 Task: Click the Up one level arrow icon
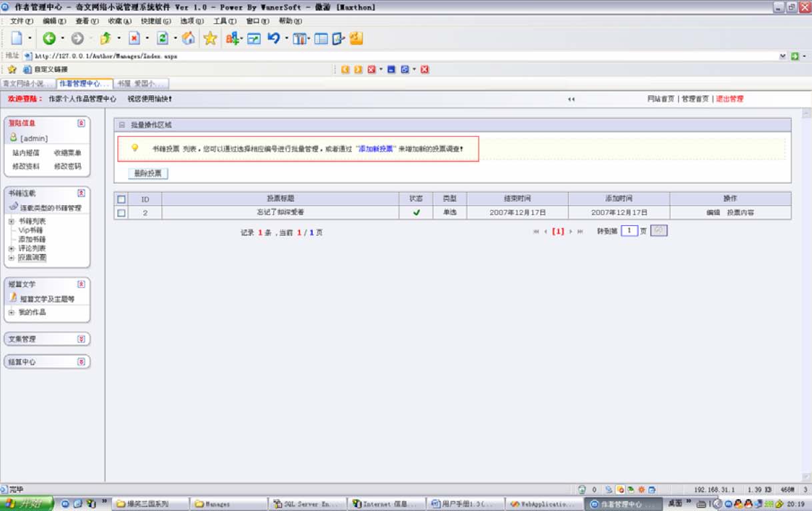tap(105, 39)
